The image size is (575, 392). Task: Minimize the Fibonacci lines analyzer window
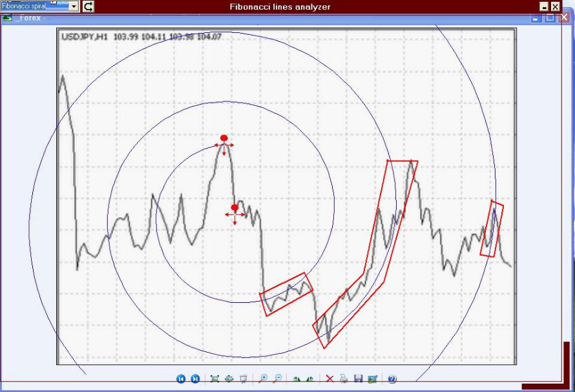pyautogui.click(x=544, y=6)
